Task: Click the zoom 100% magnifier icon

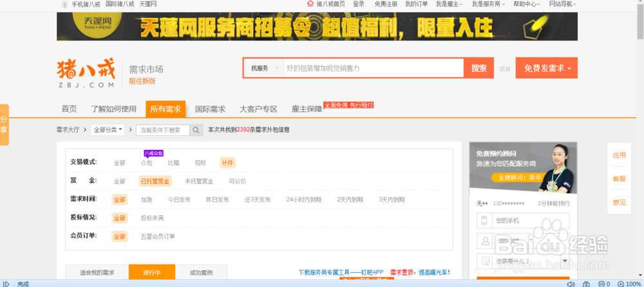Action: coord(620,284)
